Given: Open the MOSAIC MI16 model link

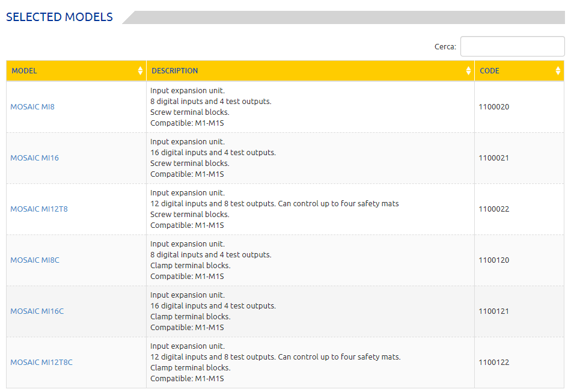Looking at the screenshot, I should [34, 158].
